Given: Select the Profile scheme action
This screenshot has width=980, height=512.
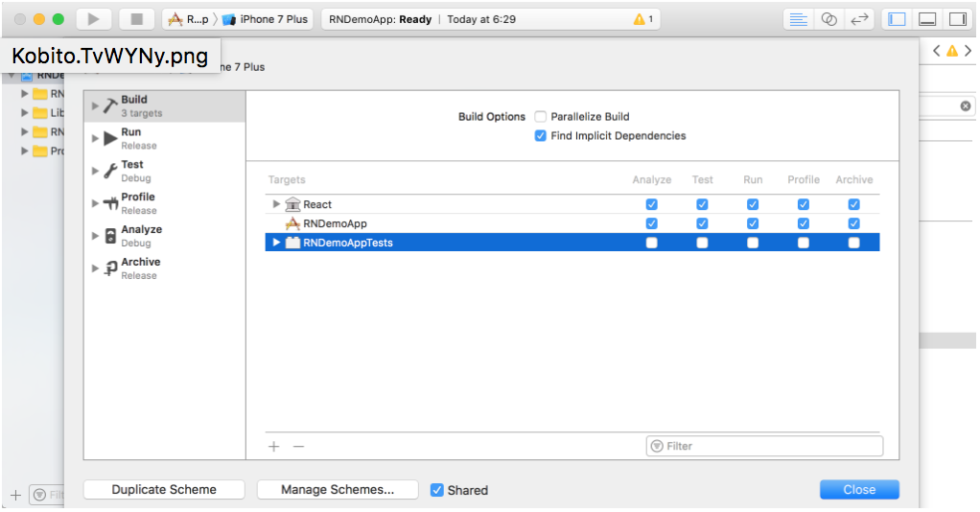Looking at the screenshot, I should coord(164,203).
